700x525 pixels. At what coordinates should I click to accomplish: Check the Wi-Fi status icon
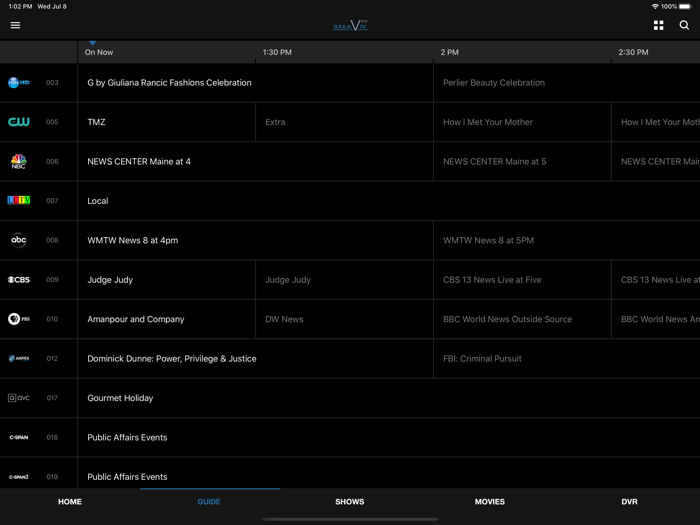(x=655, y=6)
